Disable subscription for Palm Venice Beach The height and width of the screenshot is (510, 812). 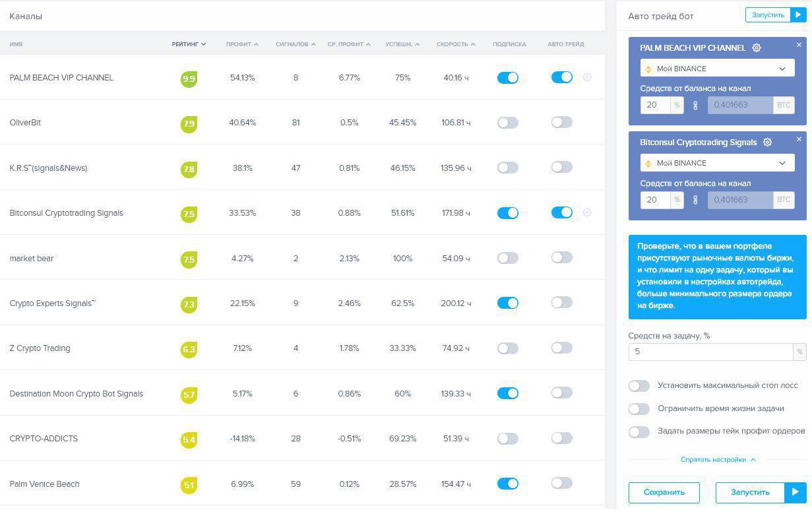tap(507, 484)
